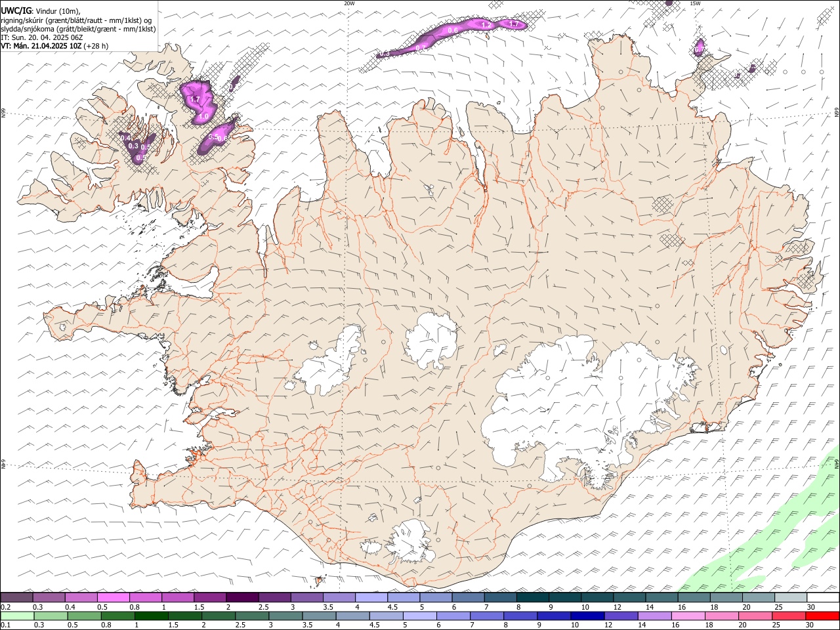This screenshot has height=630, width=840.
Task: Click the 'rigning/skúrir' legend description line
Action: click(x=76, y=20)
